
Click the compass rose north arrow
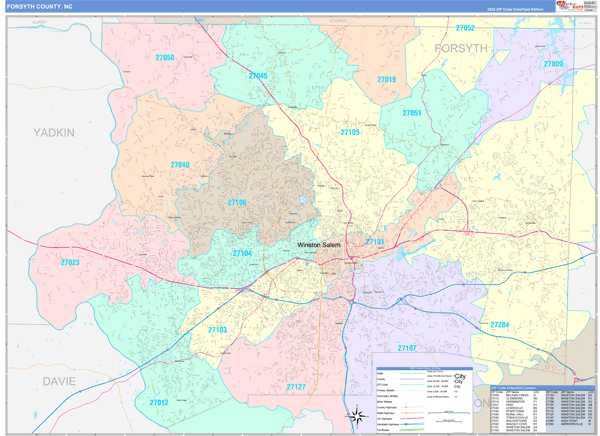click(356, 415)
